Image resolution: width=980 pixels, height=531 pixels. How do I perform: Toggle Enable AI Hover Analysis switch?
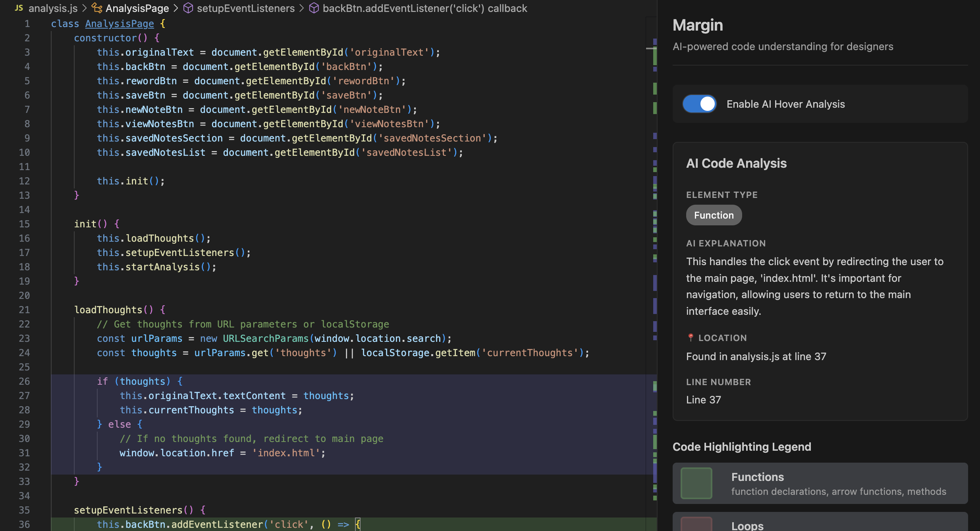click(x=699, y=104)
